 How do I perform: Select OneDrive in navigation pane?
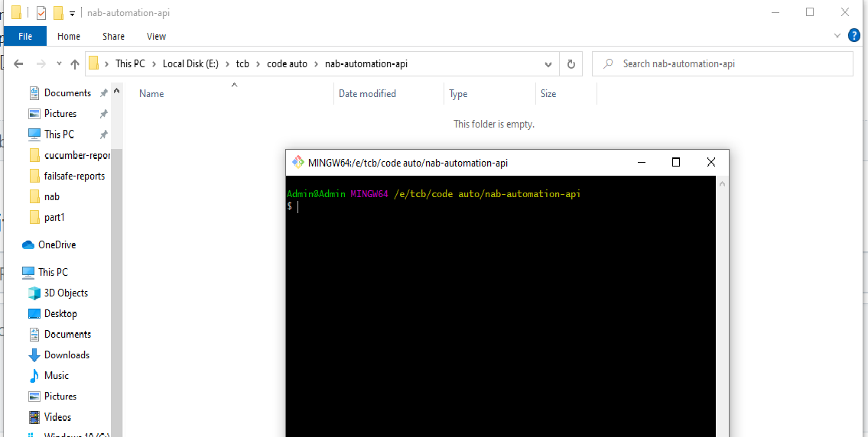tap(57, 245)
